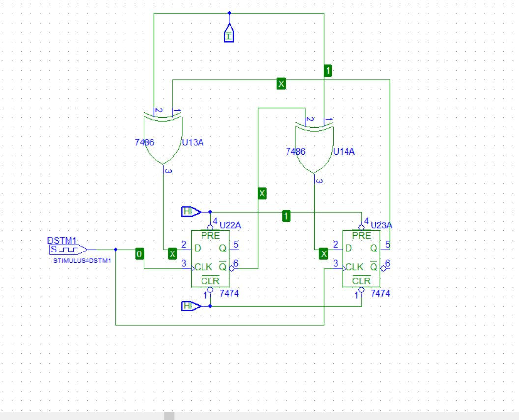
Task: Click the CLR pin label inside U22A
Action: tap(210, 281)
